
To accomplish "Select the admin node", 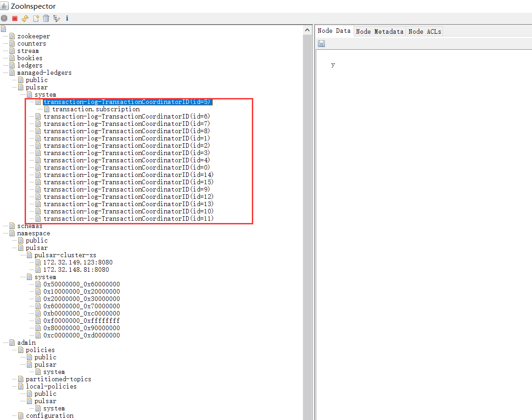I will 26,343.
